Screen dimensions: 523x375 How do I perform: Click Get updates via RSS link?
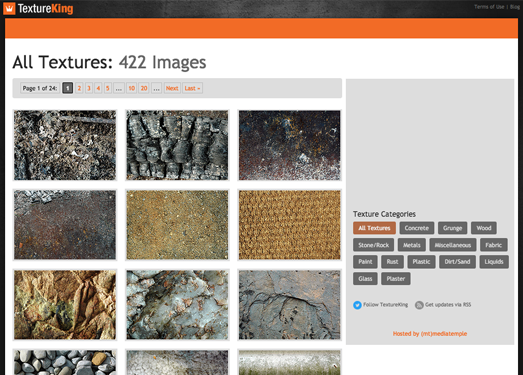pos(448,305)
